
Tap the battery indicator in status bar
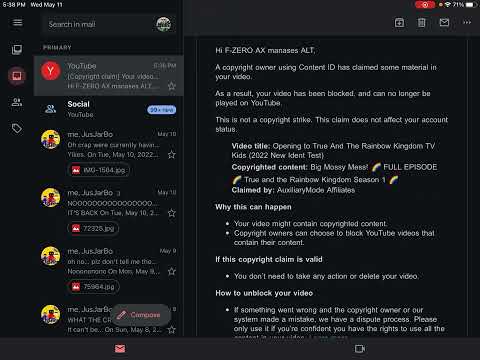pyautogui.click(x=472, y=5)
